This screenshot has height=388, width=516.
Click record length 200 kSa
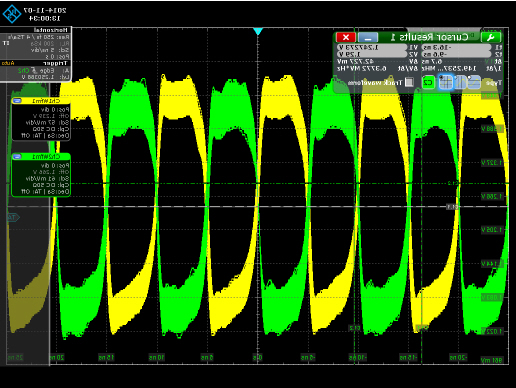tap(50, 44)
